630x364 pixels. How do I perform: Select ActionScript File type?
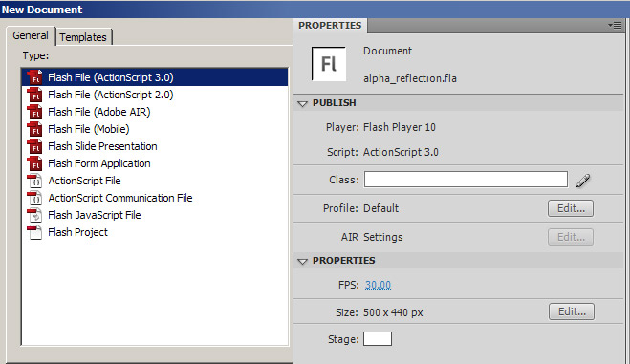tap(155, 181)
